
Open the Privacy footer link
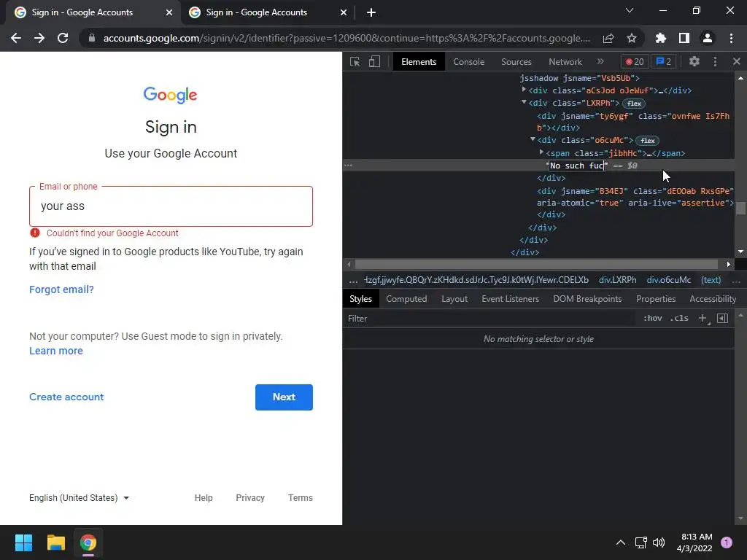point(250,497)
